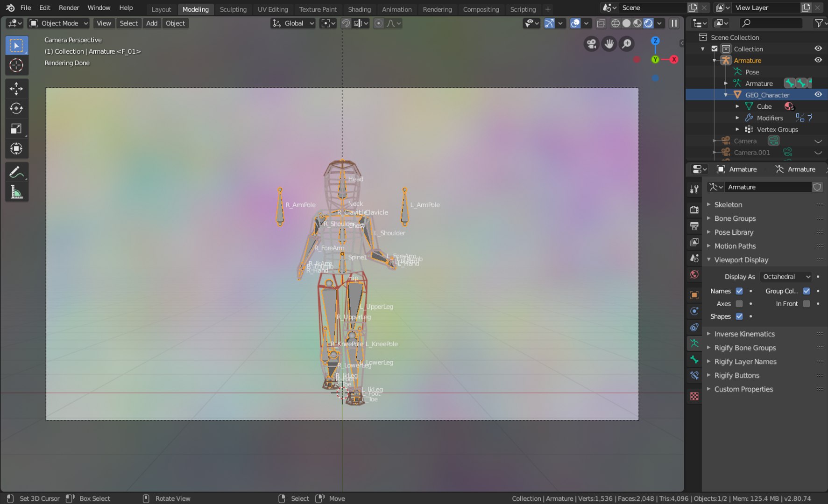
Task: Open the Render properties tab icon
Action: click(x=694, y=210)
